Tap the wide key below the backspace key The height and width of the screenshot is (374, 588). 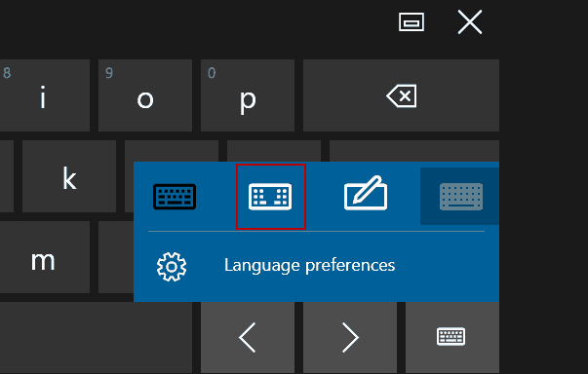(414, 151)
